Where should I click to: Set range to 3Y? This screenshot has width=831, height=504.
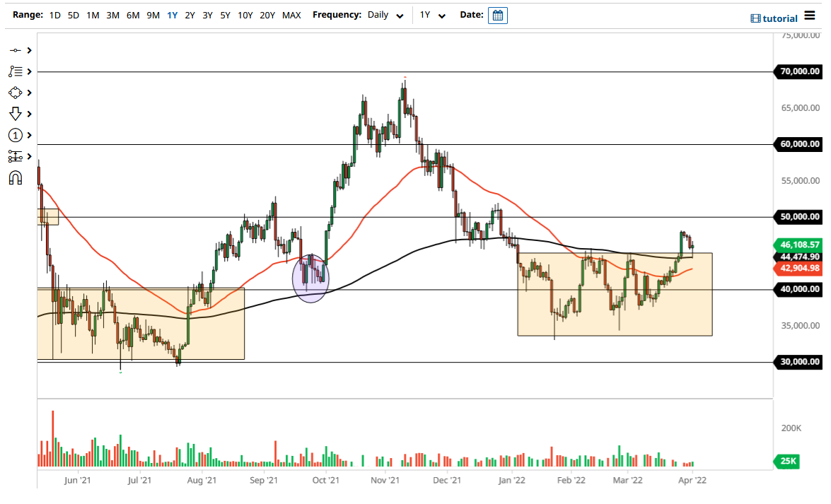[x=207, y=16]
